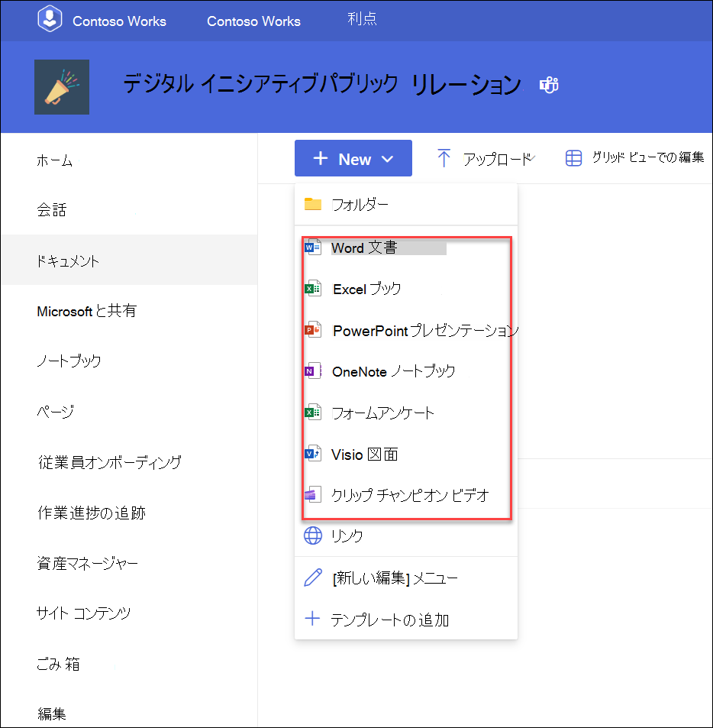Open 作業進捗の追跡 in the sidebar
This screenshot has height=728, width=713.
(x=92, y=513)
